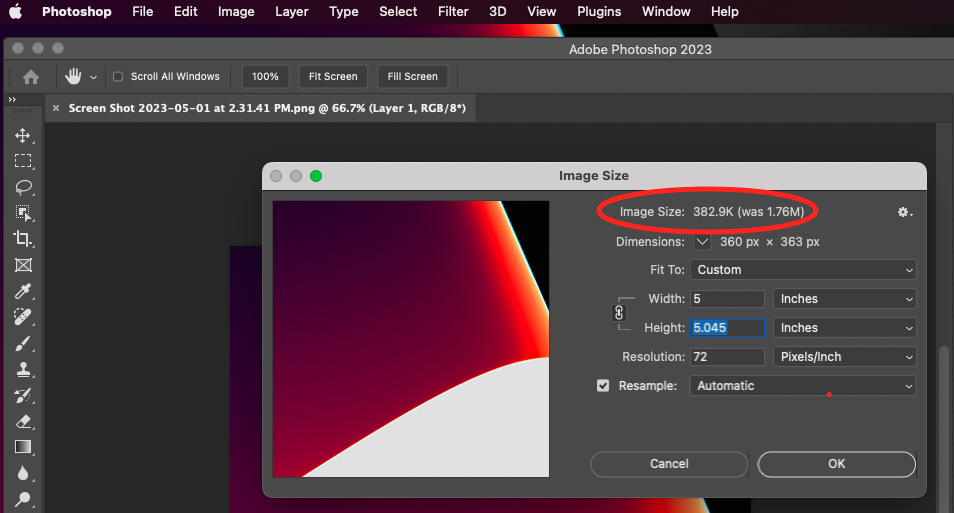Select the Object Selection tool

point(23,213)
